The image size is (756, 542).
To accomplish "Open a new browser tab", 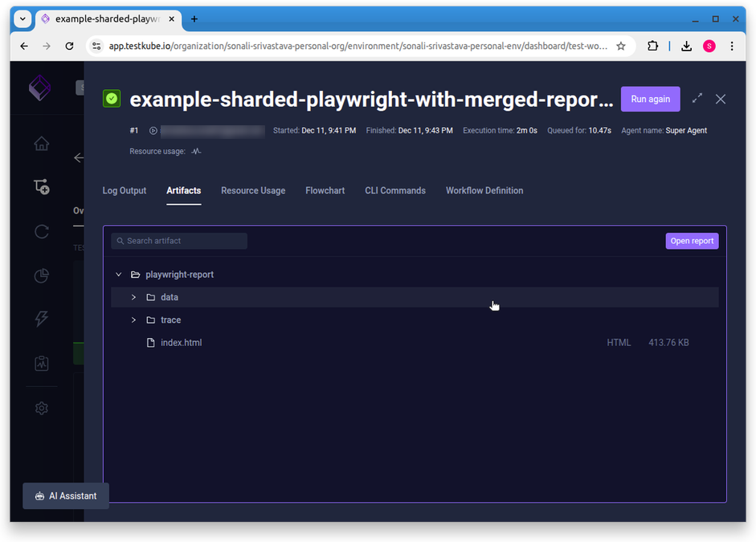I will point(194,18).
